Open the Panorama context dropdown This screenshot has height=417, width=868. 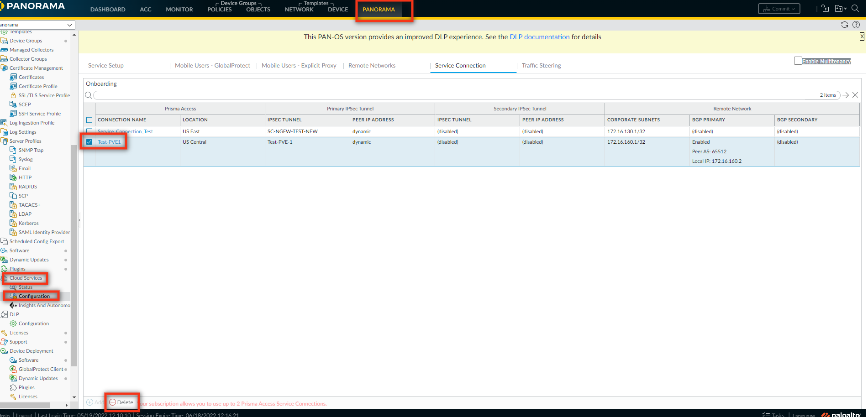[37, 25]
